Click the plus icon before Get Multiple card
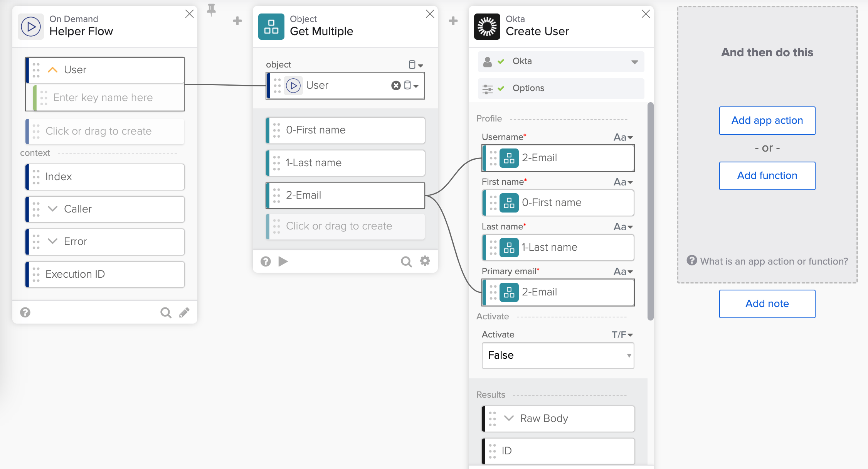868x469 pixels. [237, 21]
